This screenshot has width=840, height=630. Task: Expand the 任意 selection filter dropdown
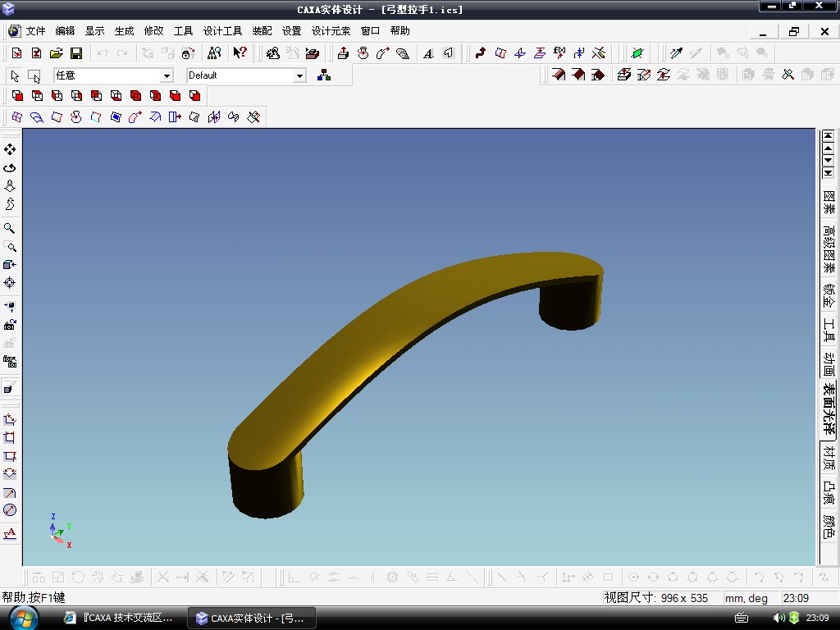[167, 76]
